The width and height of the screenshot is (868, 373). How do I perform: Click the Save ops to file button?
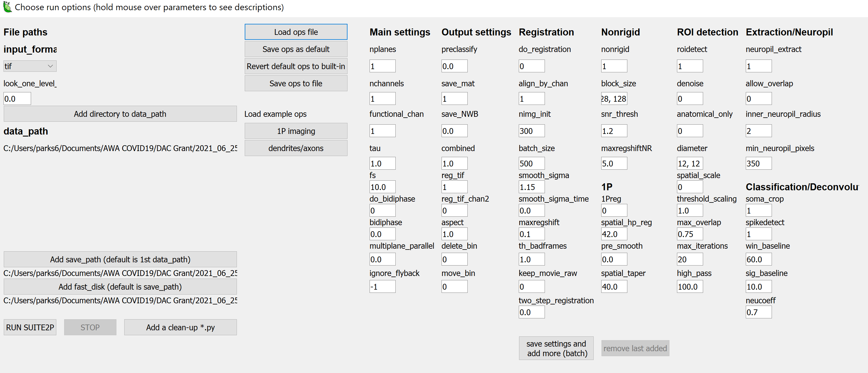point(296,83)
